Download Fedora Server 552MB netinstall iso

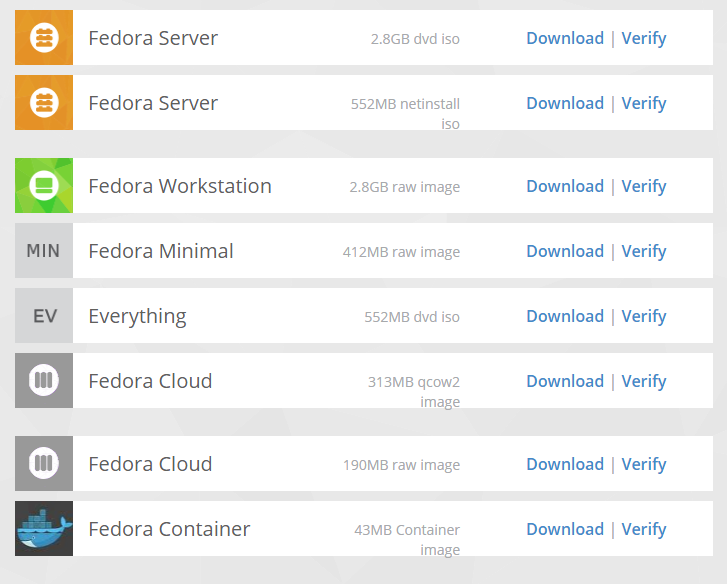[565, 103]
